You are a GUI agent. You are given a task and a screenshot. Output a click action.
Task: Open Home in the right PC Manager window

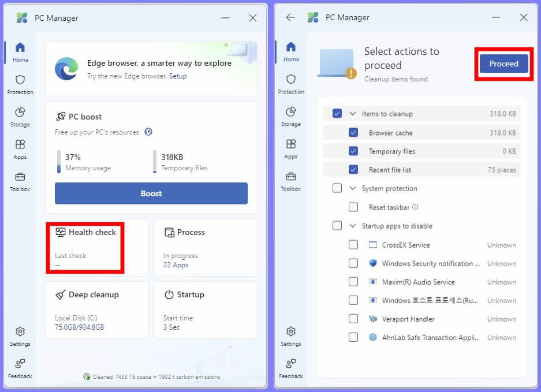pyautogui.click(x=291, y=52)
